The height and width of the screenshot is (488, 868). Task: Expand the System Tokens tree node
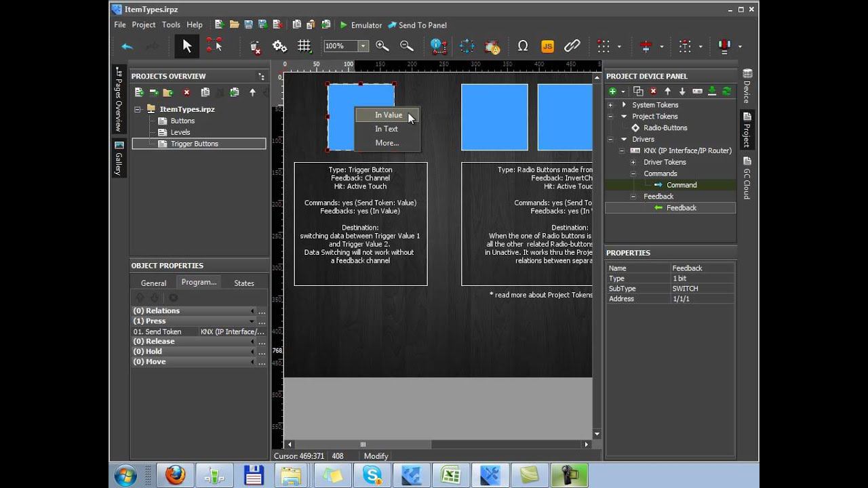click(610, 105)
